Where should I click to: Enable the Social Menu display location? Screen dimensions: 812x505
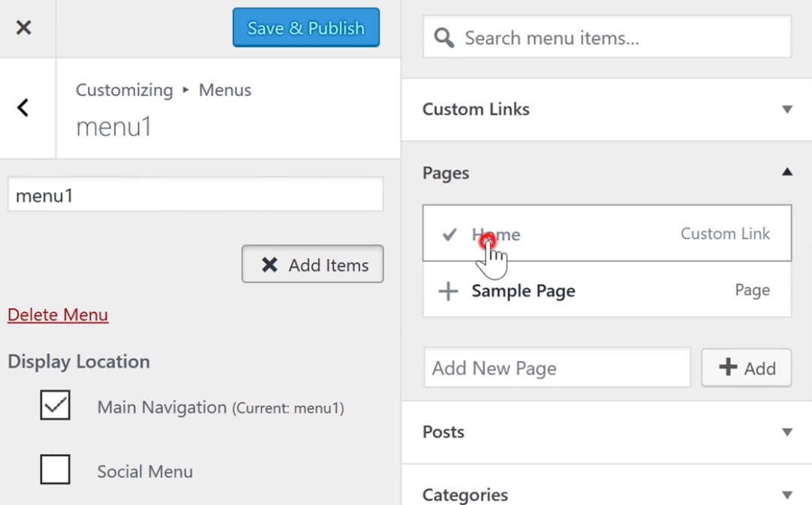[56, 469]
